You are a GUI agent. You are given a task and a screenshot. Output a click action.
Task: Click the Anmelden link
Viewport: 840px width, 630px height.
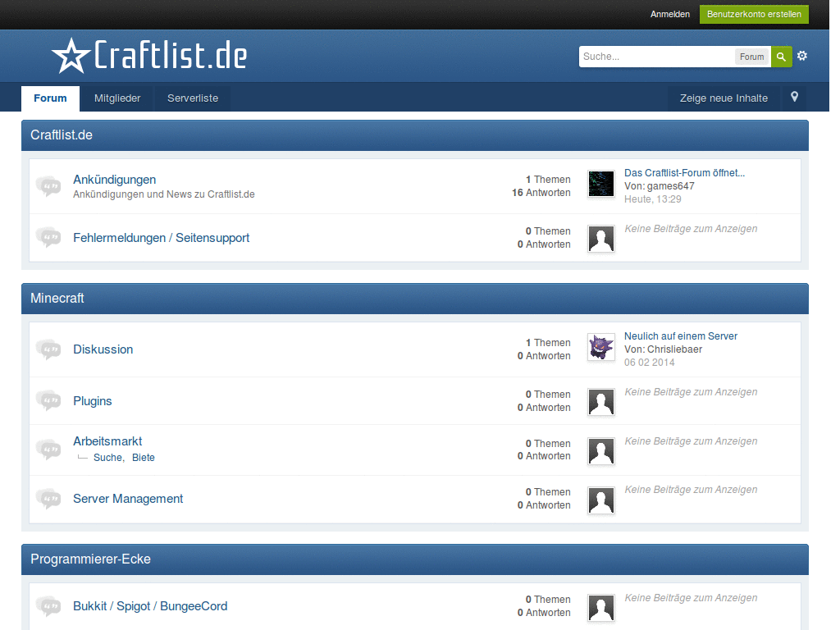point(669,15)
